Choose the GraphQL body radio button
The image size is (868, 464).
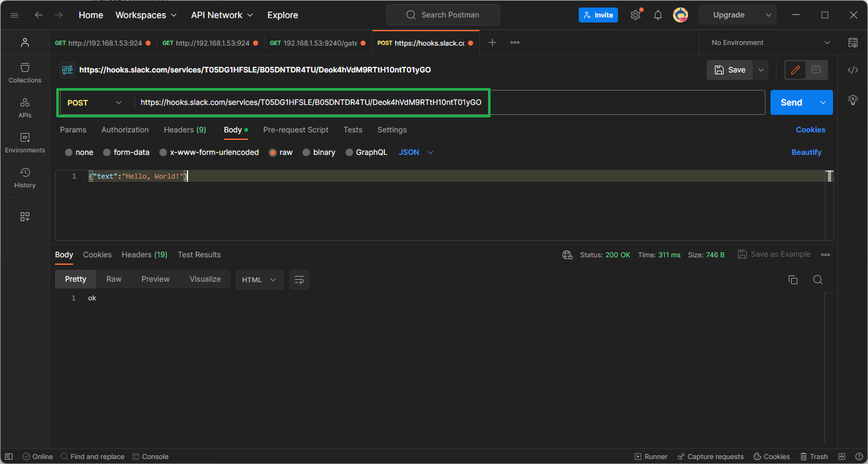pyautogui.click(x=349, y=152)
